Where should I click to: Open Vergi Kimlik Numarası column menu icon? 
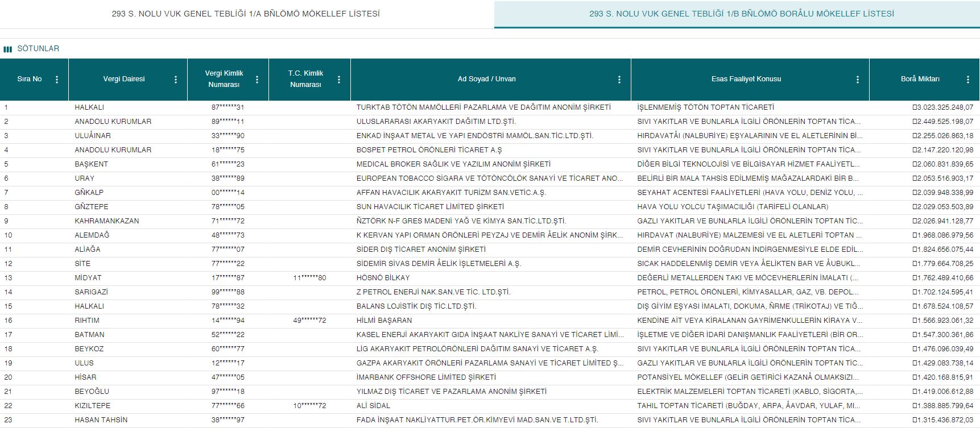click(257, 80)
